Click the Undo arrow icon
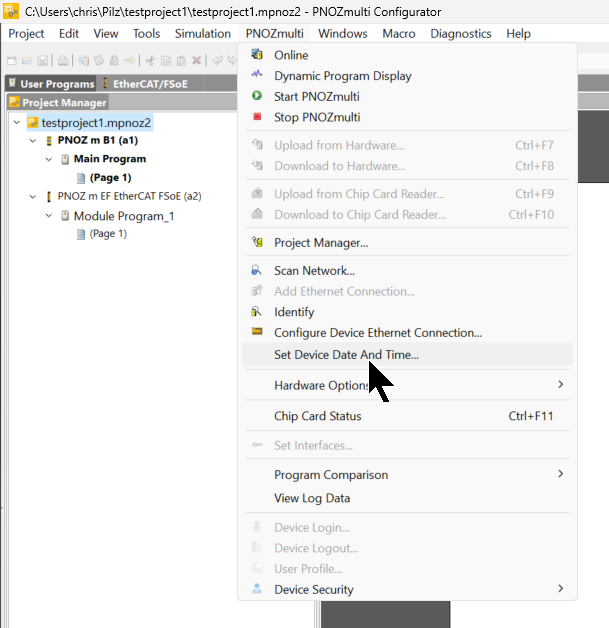Viewport: 609px width, 628px height. click(x=217, y=60)
